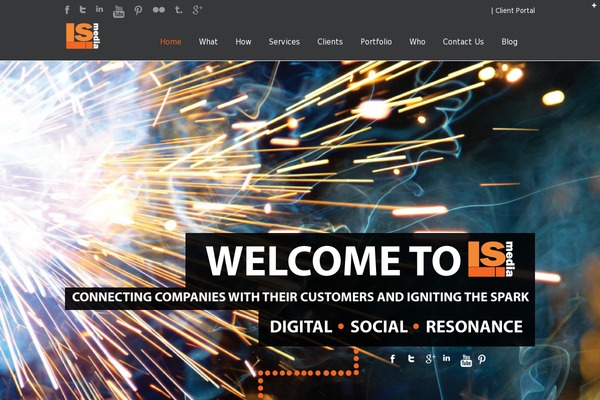Viewport: 600px width, 400px height.
Task: Open the Services menu item
Action: coord(284,42)
